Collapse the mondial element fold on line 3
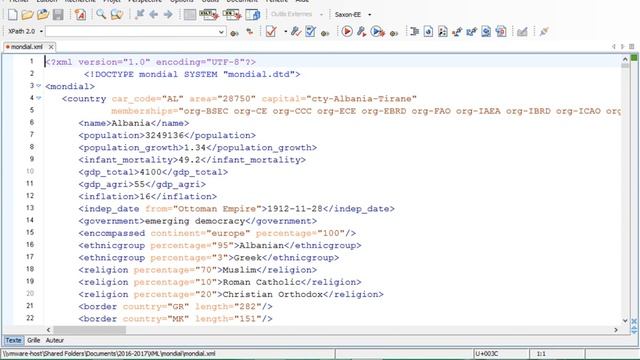640x360 pixels. (39, 86)
